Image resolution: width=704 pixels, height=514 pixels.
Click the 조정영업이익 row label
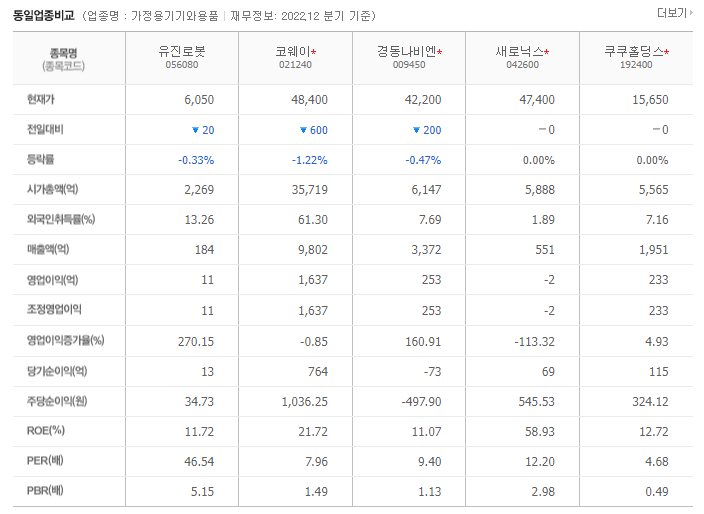coord(54,310)
